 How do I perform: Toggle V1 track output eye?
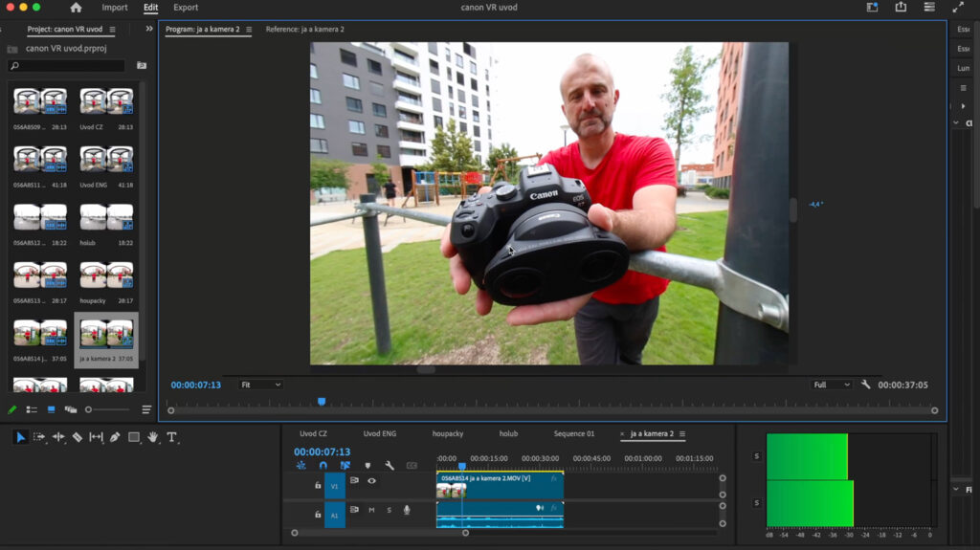[x=371, y=481]
